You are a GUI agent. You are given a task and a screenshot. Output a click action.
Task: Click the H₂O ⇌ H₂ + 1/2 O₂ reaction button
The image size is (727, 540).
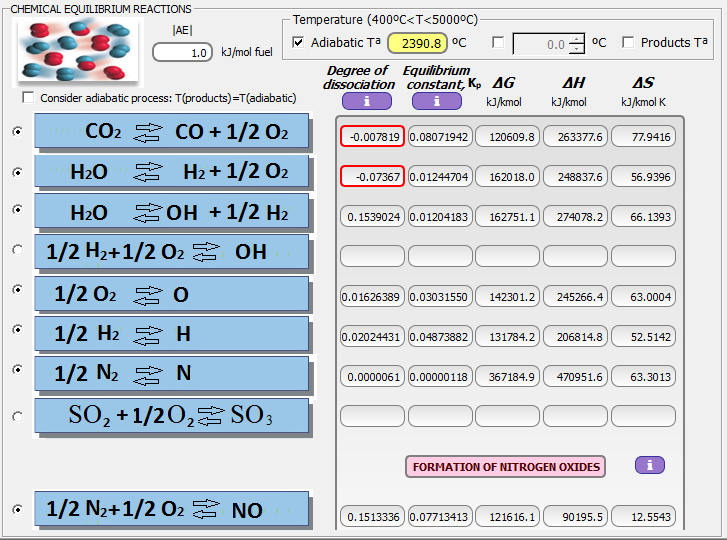(x=171, y=171)
